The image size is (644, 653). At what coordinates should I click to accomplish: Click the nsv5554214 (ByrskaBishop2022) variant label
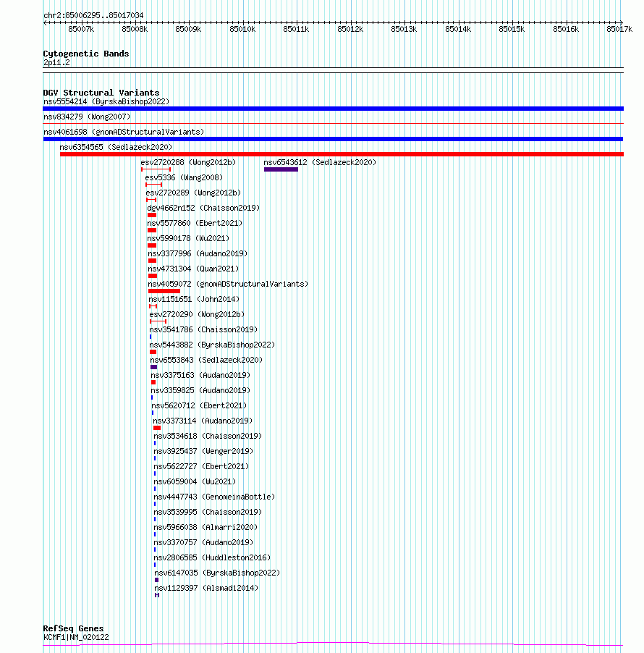(x=106, y=101)
